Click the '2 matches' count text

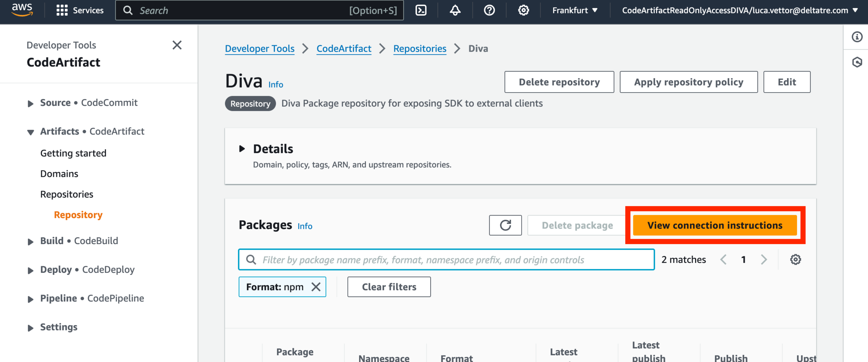click(x=683, y=260)
